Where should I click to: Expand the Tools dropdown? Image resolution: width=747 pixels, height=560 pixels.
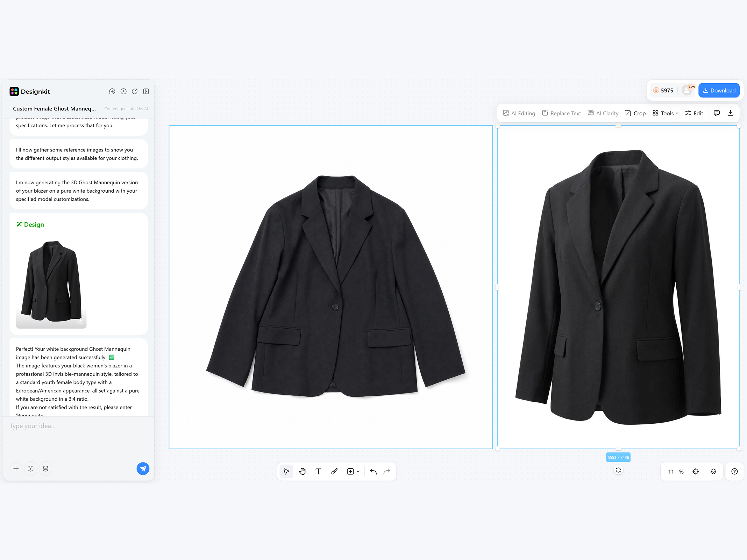point(666,113)
